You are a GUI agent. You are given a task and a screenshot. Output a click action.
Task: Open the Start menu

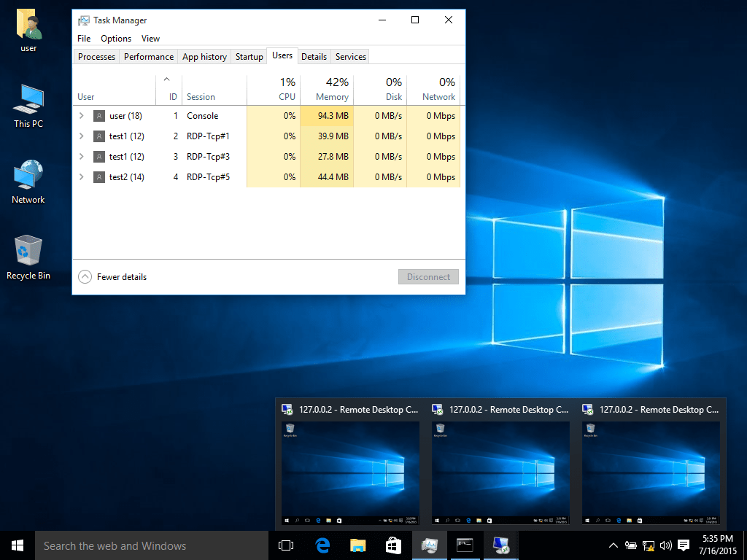click(x=18, y=545)
